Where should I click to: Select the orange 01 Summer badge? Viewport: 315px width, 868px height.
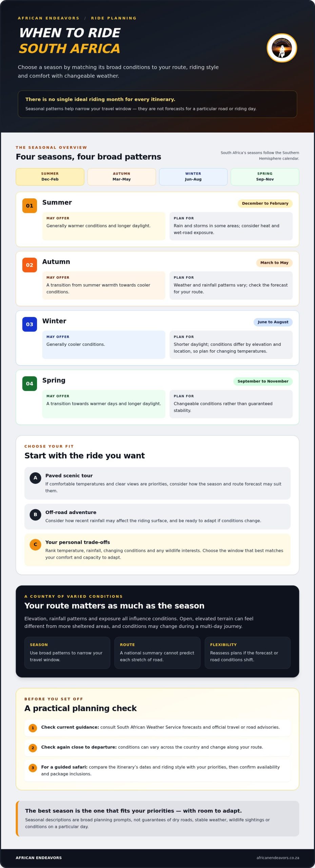(29, 205)
